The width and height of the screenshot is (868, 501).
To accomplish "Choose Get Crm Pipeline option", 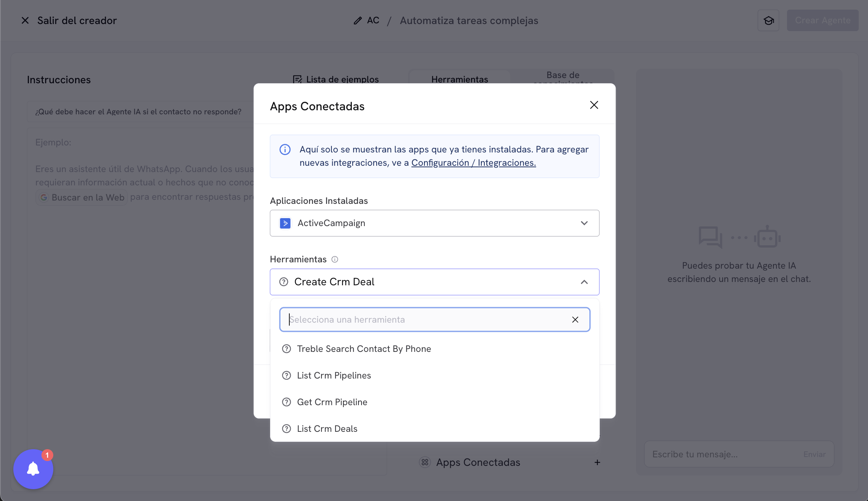I will [x=434, y=402].
